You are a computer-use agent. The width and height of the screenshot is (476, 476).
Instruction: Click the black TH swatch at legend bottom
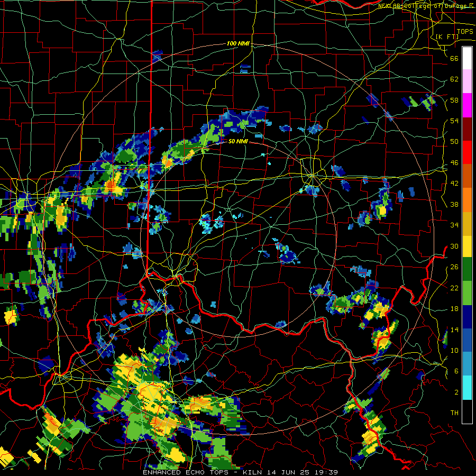click(x=467, y=411)
